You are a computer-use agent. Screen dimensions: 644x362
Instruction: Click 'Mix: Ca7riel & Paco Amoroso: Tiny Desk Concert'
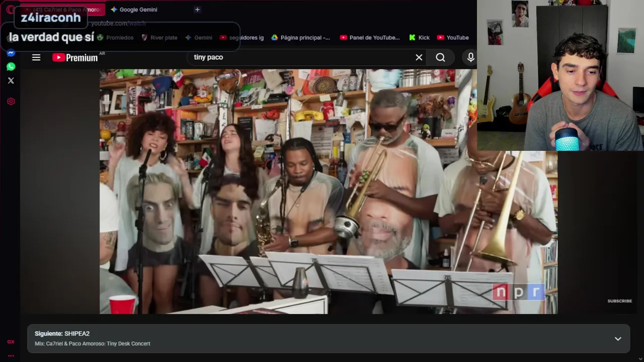(93, 344)
